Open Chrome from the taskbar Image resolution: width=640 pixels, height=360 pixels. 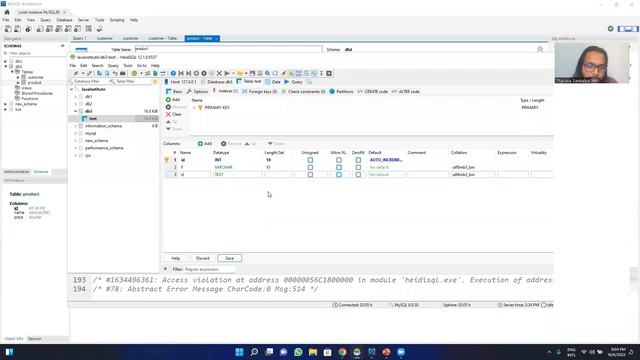342,352
